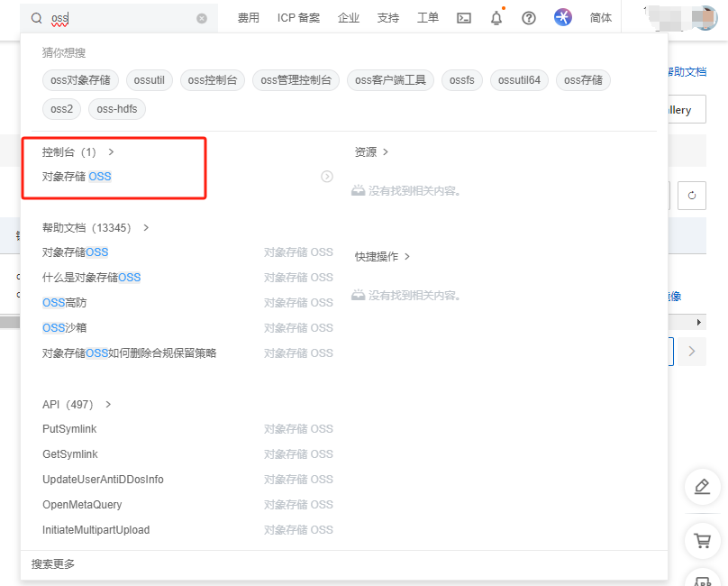The width and height of the screenshot is (728, 586).
Task: Open the Cloud Shell terminal icon
Action: [464, 18]
